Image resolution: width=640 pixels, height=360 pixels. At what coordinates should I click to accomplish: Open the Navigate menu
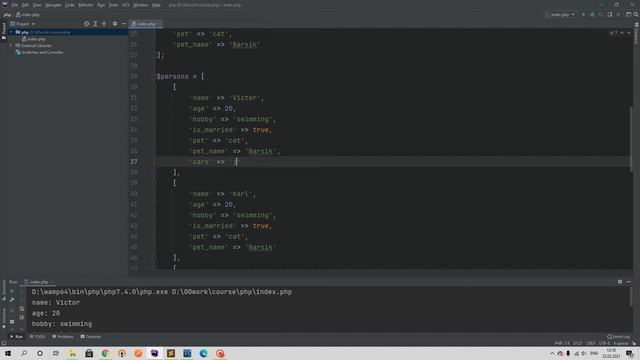pyautogui.click(x=53, y=5)
